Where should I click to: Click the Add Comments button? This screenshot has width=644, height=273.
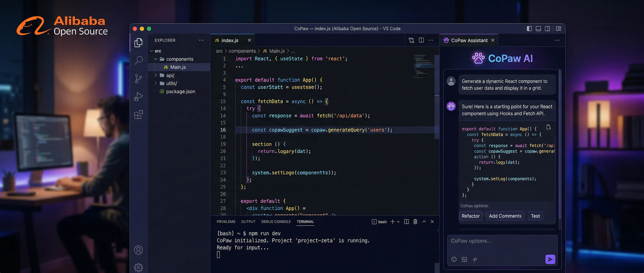(x=505, y=216)
